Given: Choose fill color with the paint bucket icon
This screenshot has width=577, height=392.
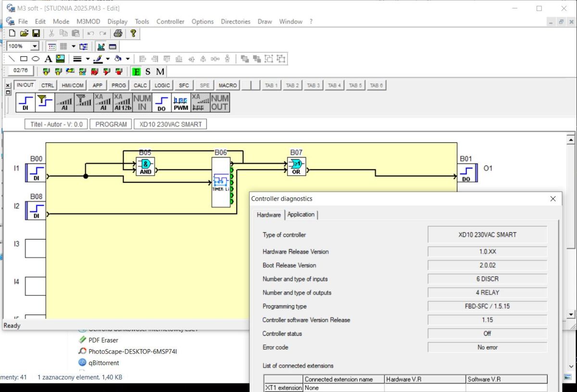Looking at the screenshot, I should [118, 59].
